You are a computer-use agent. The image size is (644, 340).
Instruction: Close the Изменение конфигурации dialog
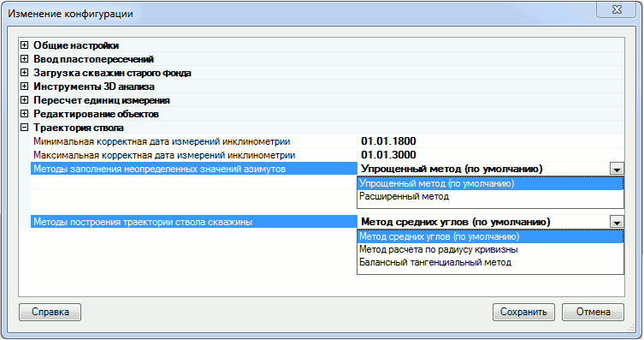click(617, 9)
